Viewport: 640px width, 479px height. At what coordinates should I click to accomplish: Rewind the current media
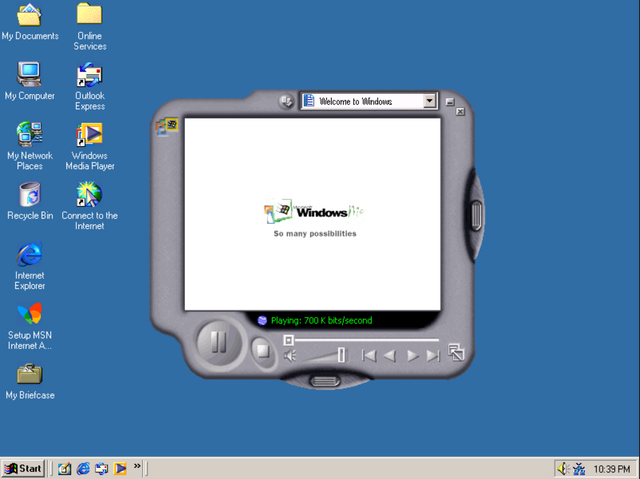coord(390,356)
